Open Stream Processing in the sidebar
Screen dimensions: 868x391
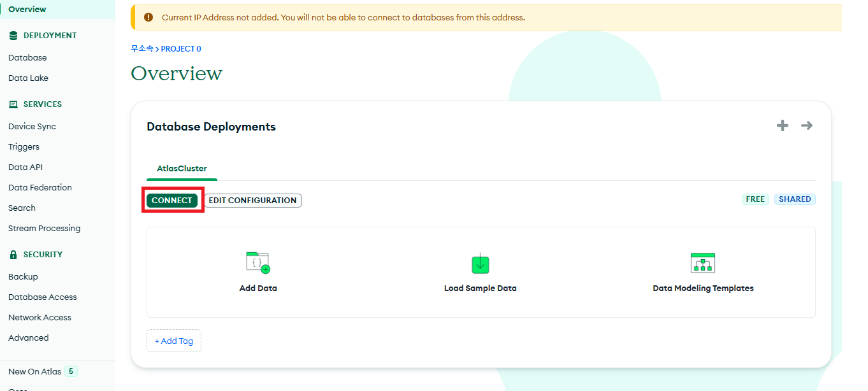[45, 228]
